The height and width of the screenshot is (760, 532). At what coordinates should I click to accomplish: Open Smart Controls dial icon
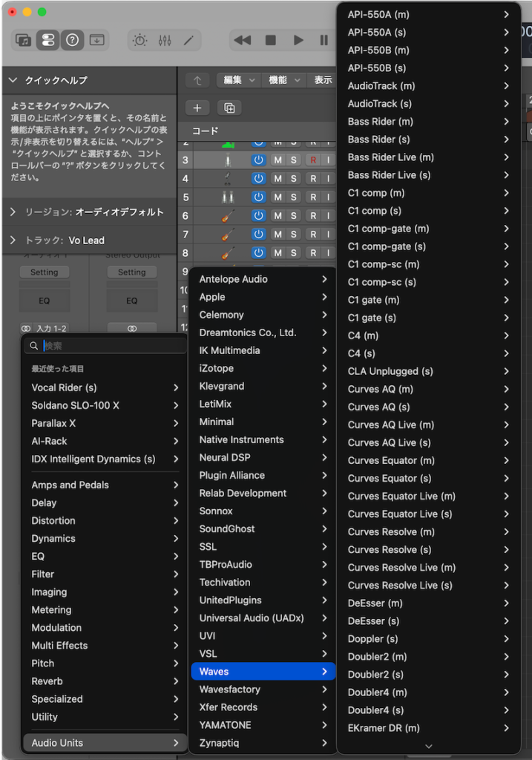pyautogui.click(x=139, y=40)
